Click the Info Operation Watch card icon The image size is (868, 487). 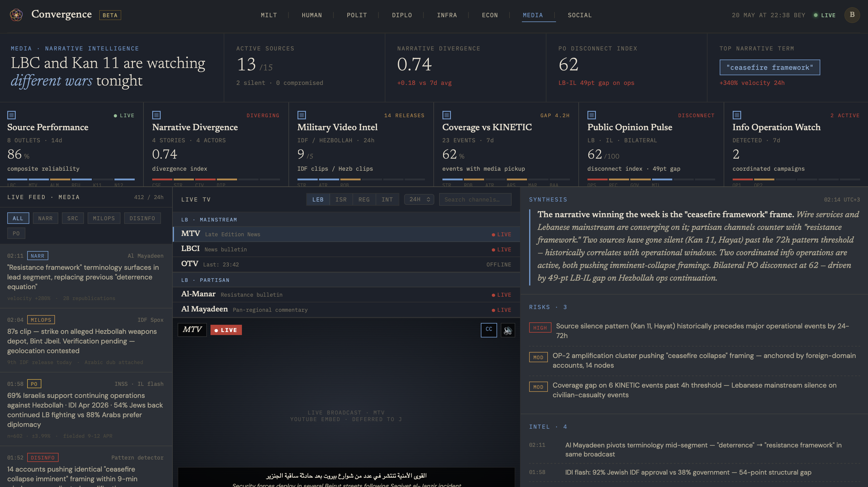tap(737, 115)
